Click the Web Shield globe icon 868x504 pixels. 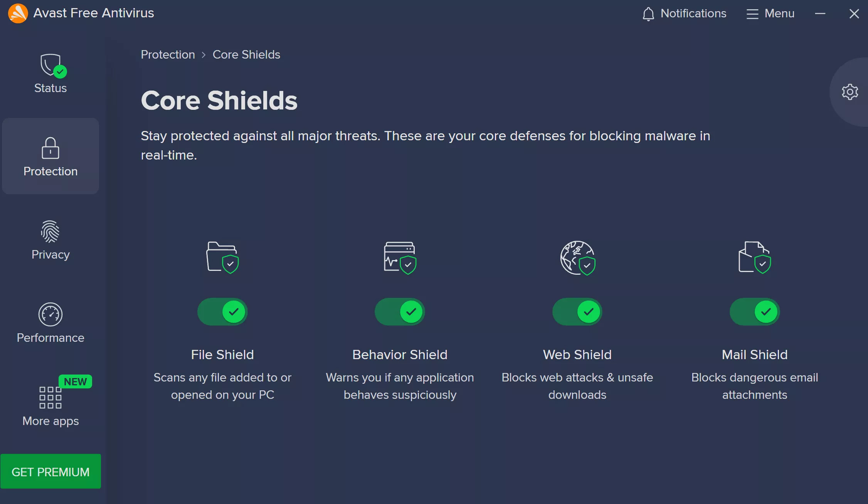point(577,257)
